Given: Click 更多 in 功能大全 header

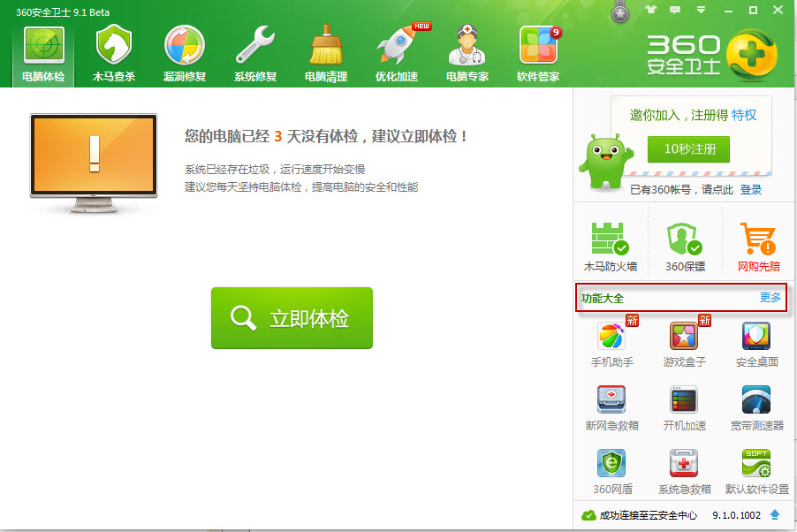Looking at the screenshot, I should pyautogui.click(x=770, y=298).
